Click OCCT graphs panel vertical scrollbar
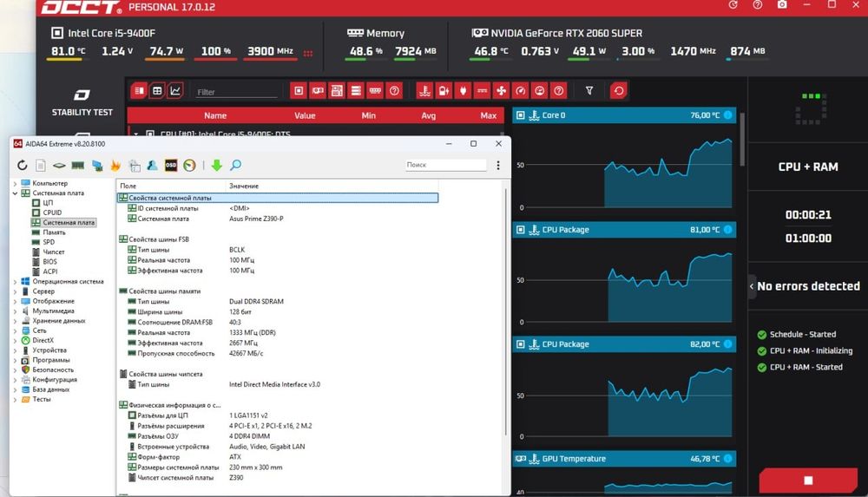This screenshot has height=497, width=868. pyautogui.click(x=742, y=139)
